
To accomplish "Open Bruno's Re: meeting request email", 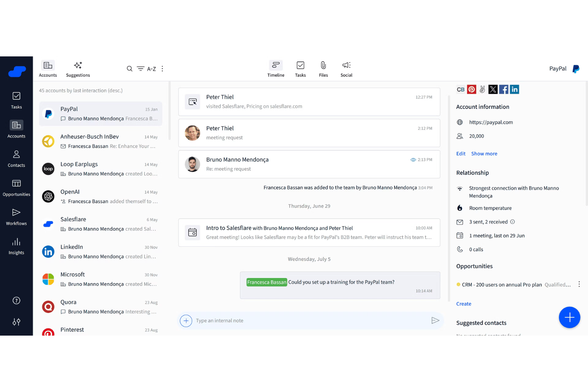I will pyautogui.click(x=309, y=164).
